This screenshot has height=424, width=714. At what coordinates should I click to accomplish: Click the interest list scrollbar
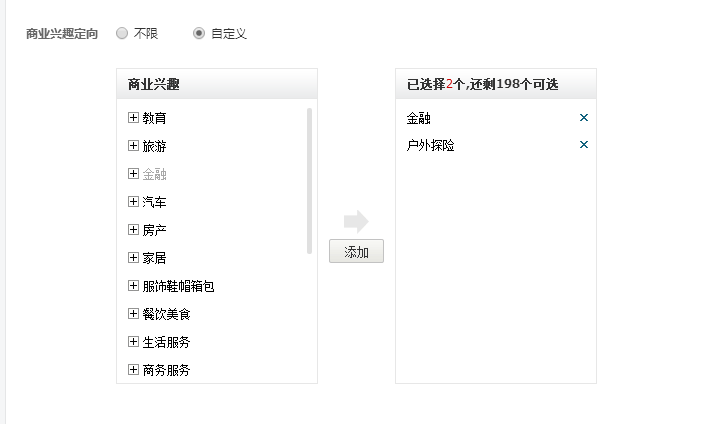tap(309, 181)
